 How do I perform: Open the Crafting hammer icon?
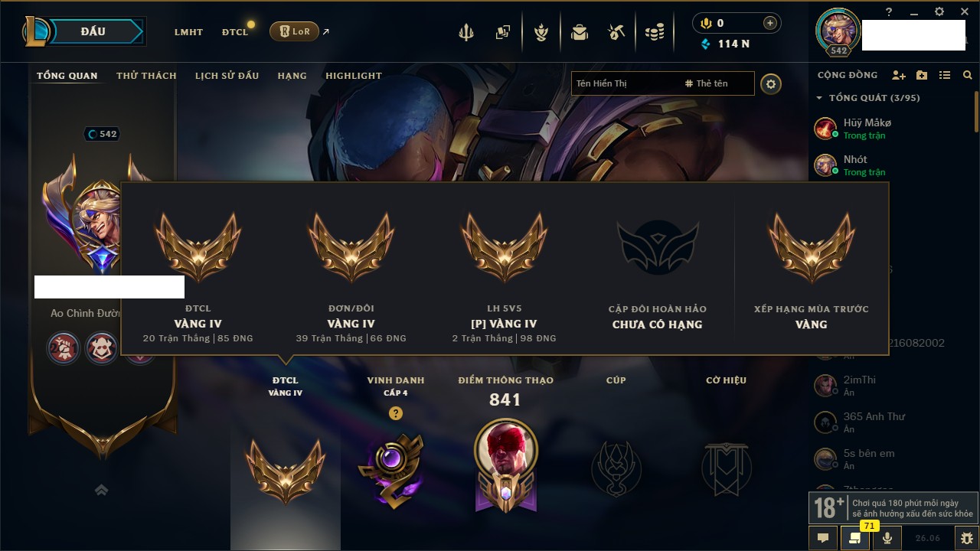tap(616, 32)
